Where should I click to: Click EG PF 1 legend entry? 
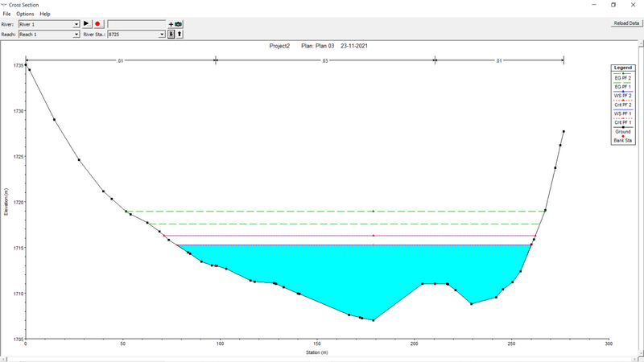coord(622,85)
